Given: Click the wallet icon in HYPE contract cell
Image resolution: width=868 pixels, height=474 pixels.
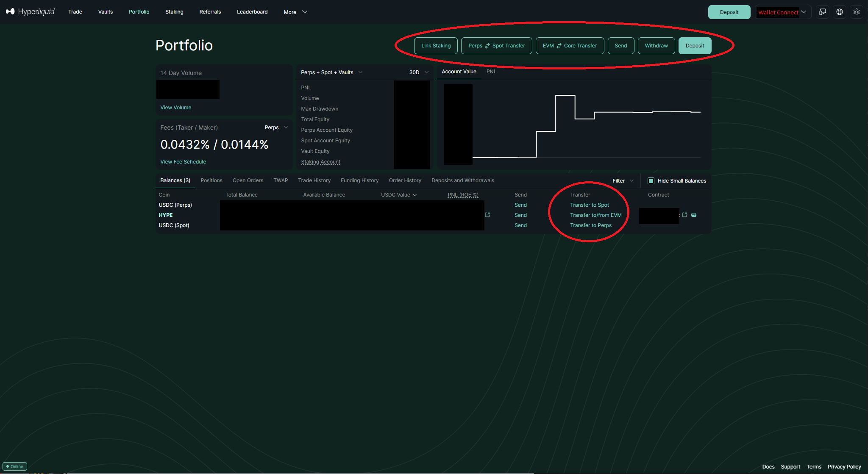Looking at the screenshot, I should 694,215.
